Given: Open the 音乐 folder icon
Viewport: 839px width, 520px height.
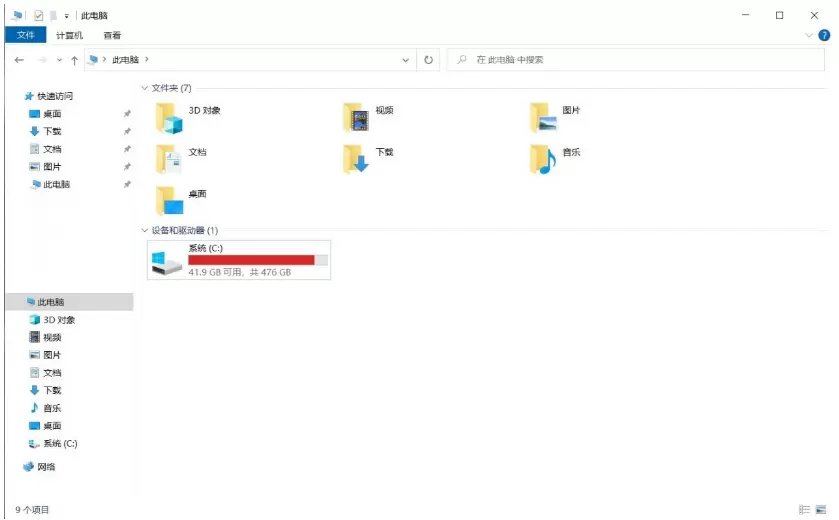Looking at the screenshot, I should tap(543, 159).
